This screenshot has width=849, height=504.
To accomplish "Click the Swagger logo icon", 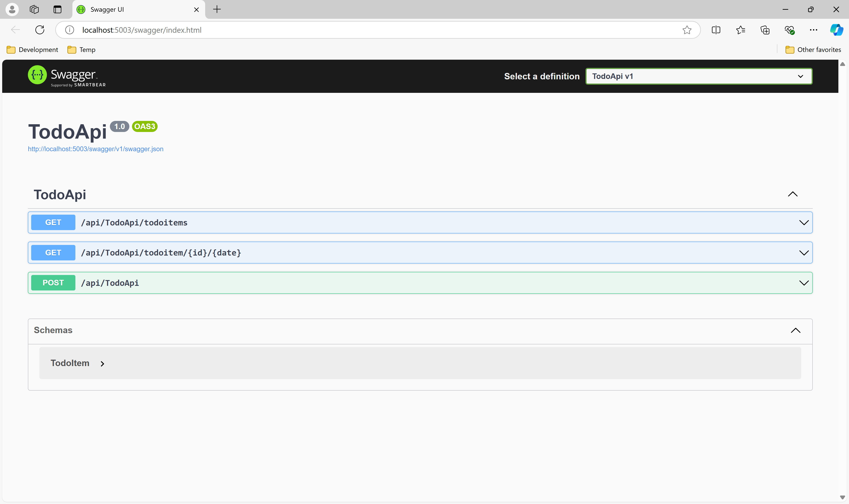I will click(37, 75).
